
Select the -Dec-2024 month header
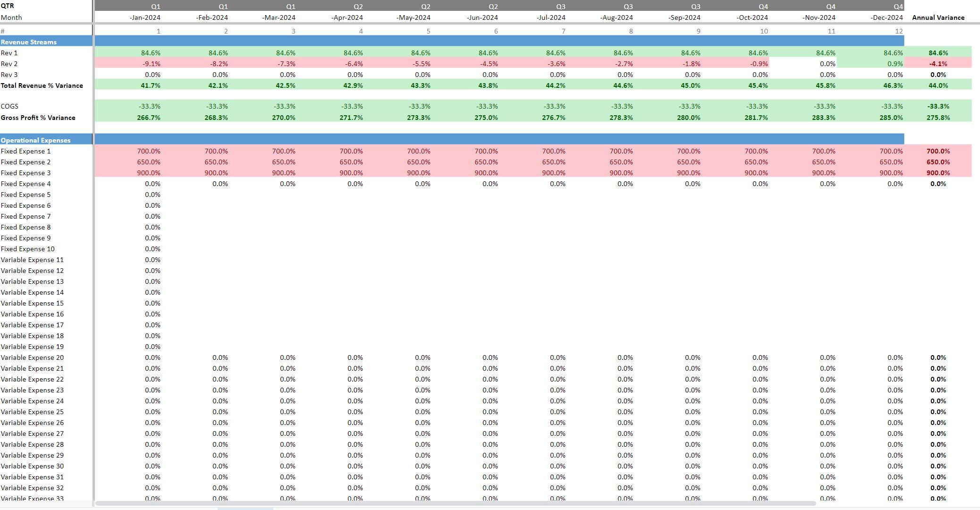point(887,17)
